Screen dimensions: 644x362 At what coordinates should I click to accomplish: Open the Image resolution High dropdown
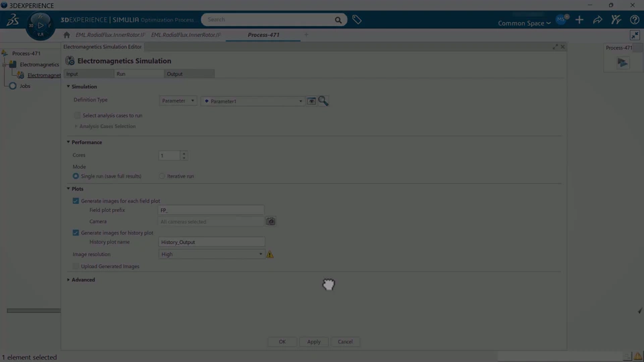coord(211,255)
